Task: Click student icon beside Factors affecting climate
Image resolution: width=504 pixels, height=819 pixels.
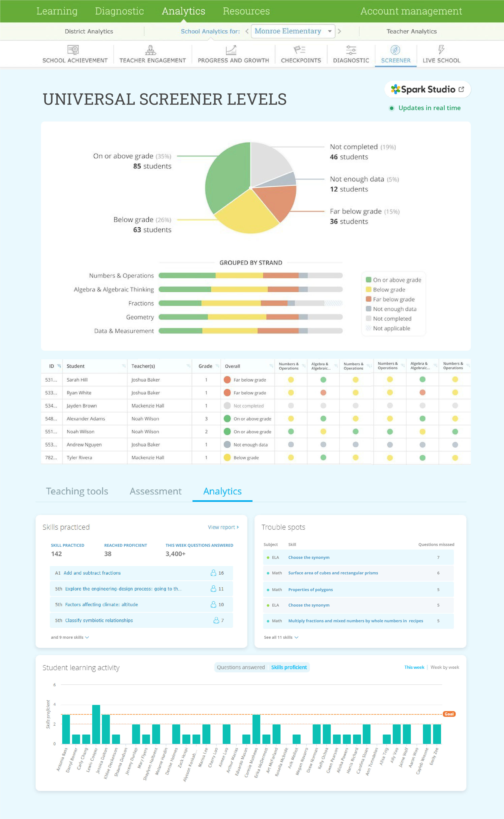Action: click(x=213, y=604)
